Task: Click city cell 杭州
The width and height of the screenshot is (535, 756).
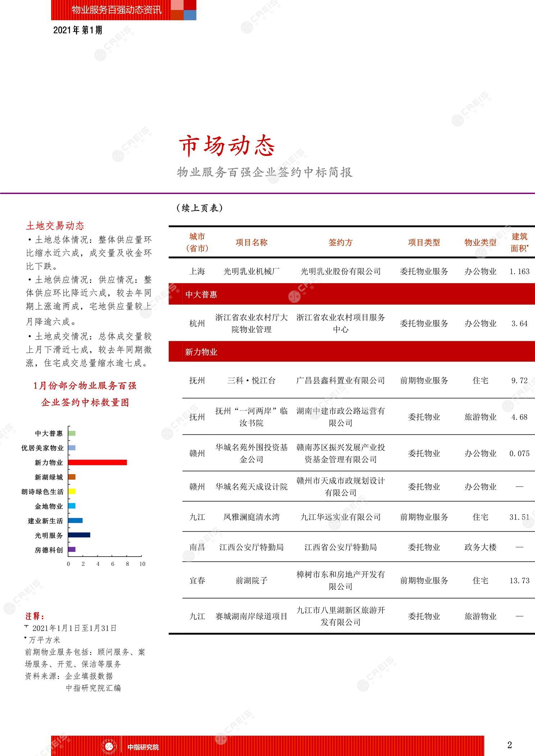Action: [x=197, y=323]
